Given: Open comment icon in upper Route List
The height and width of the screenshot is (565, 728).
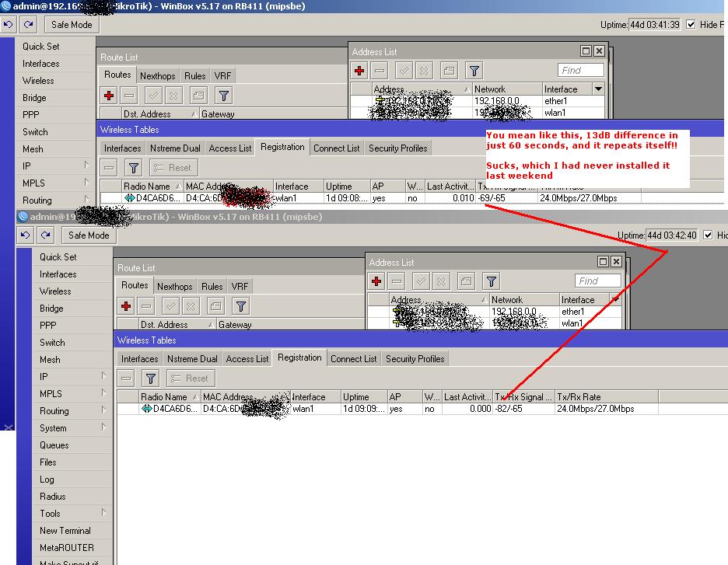Looking at the screenshot, I should coord(198,96).
